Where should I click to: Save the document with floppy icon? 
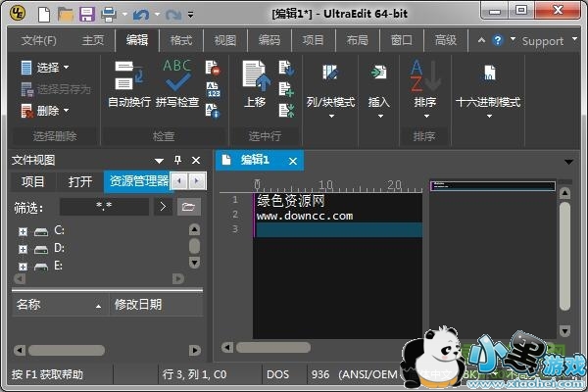[87, 15]
